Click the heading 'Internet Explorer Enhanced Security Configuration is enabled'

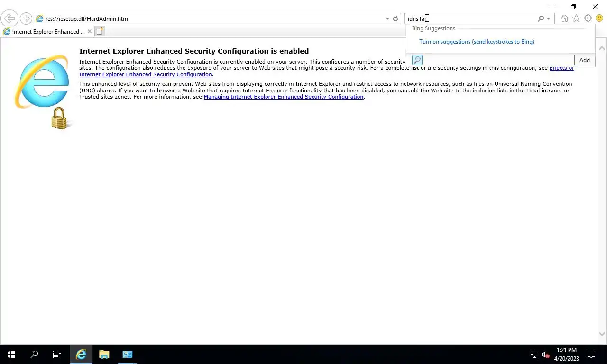point(194,51)
